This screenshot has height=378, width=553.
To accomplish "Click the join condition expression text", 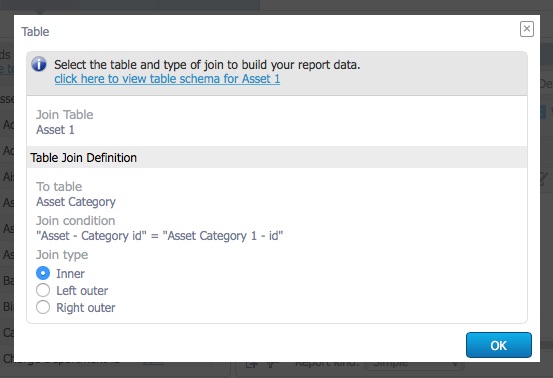I will (159, 236).
